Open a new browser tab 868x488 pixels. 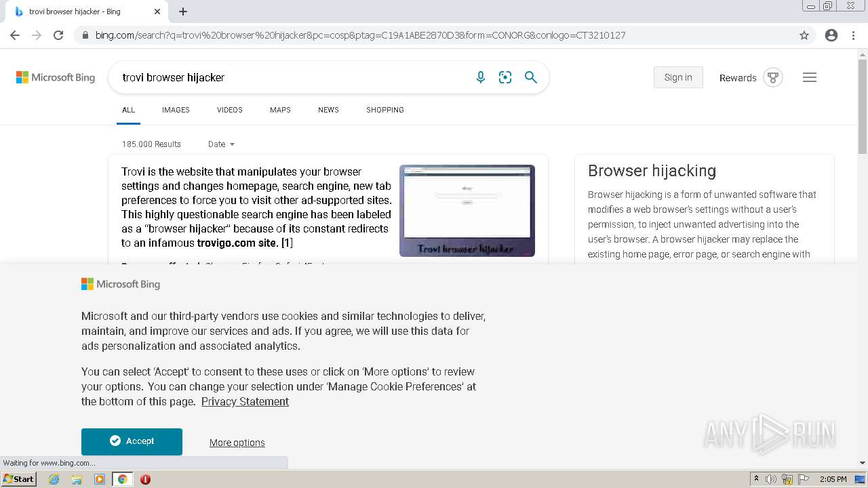pos(183,12)
